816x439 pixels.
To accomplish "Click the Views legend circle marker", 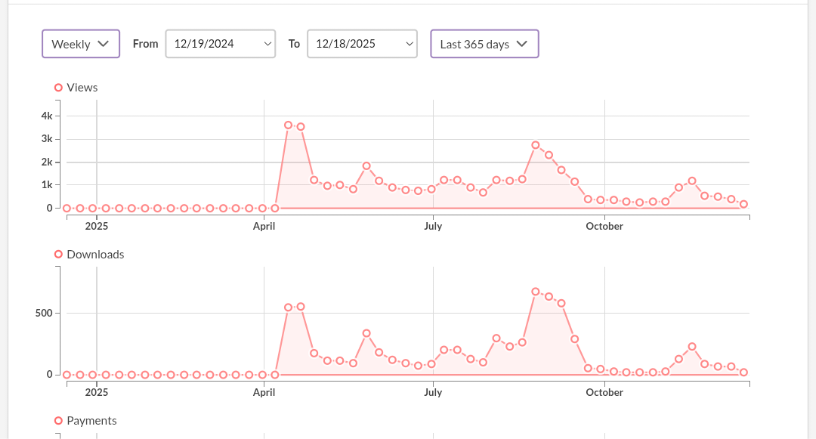I will [58, 87].
